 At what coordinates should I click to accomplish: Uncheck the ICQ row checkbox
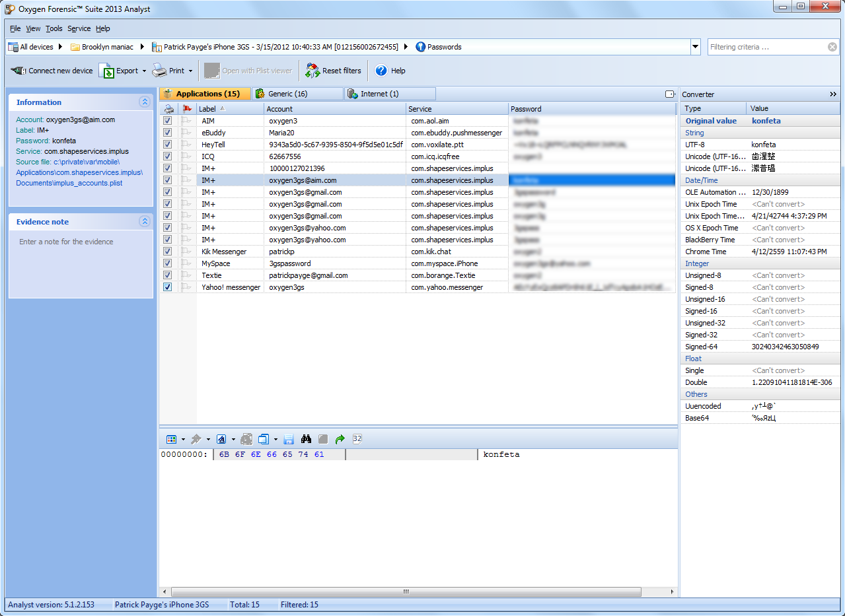(x=168, y=156)
